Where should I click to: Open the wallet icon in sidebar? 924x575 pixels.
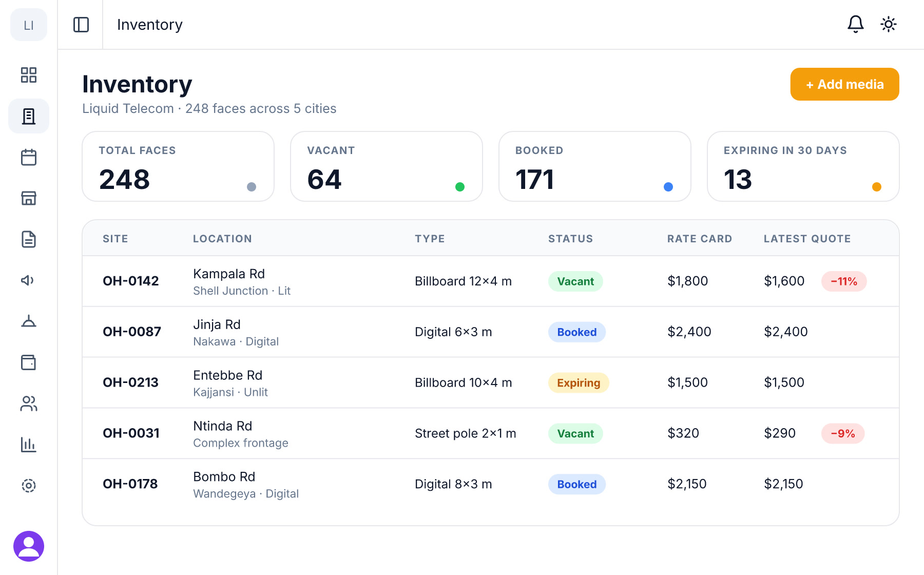pos(29,362)
